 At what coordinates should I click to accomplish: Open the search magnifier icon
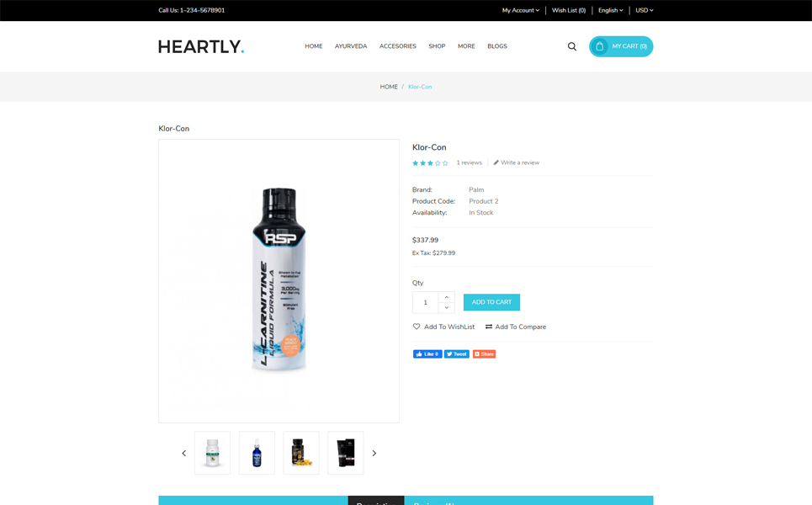pyautogui.click(x=571, y=46)
